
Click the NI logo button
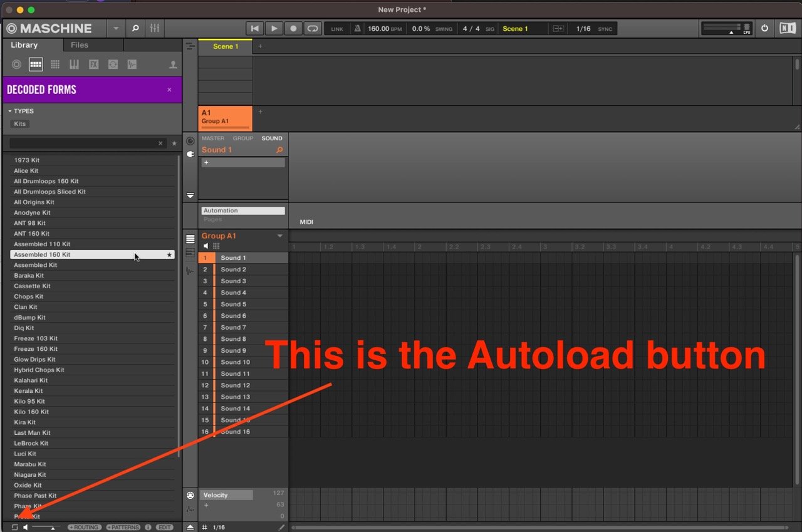[x=787, y=28]
